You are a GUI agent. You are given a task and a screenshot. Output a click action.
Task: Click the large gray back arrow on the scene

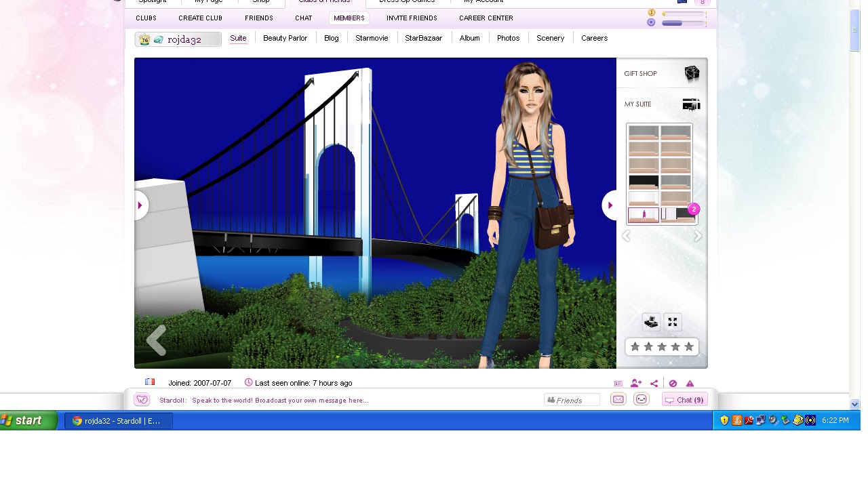[x=156, y=340]
